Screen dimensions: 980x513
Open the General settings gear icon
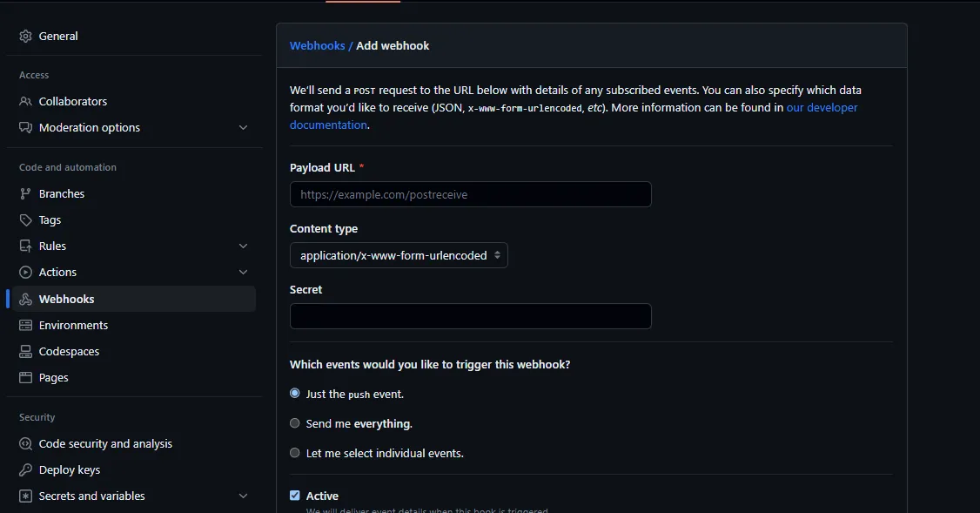[x=25, y=36]
